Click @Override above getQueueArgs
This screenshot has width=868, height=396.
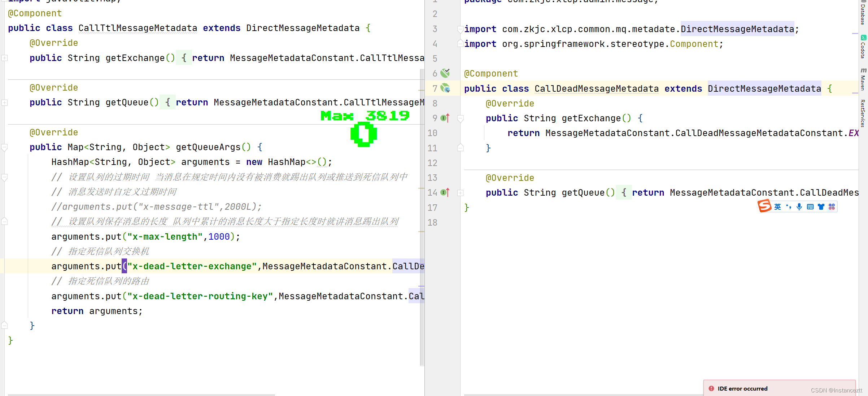point(54,132)
